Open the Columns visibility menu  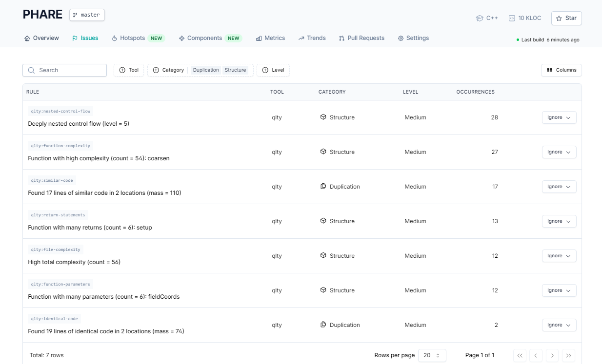point(562,70)
